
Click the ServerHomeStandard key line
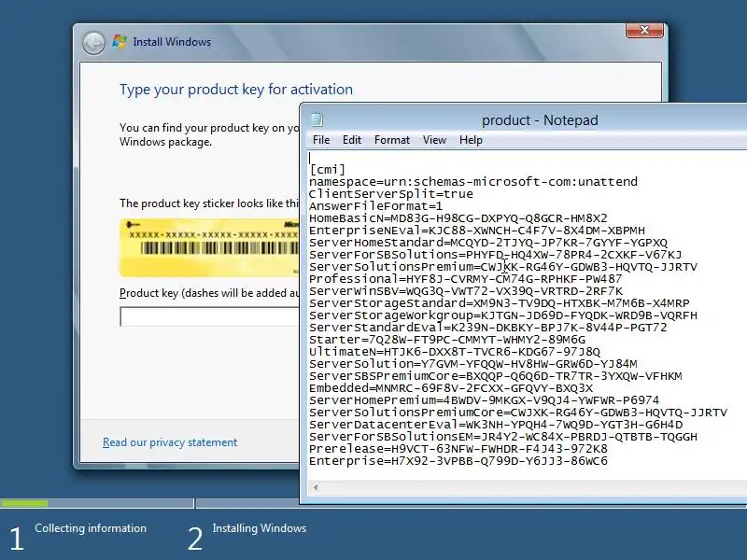488,243
